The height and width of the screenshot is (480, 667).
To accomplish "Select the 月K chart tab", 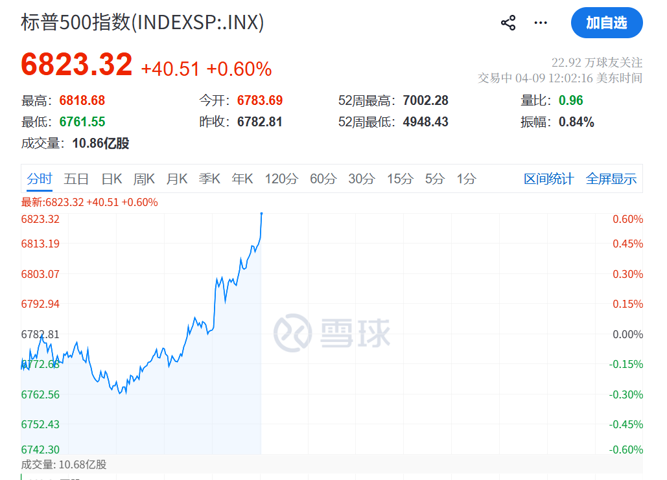I will (x=177, y=179).
